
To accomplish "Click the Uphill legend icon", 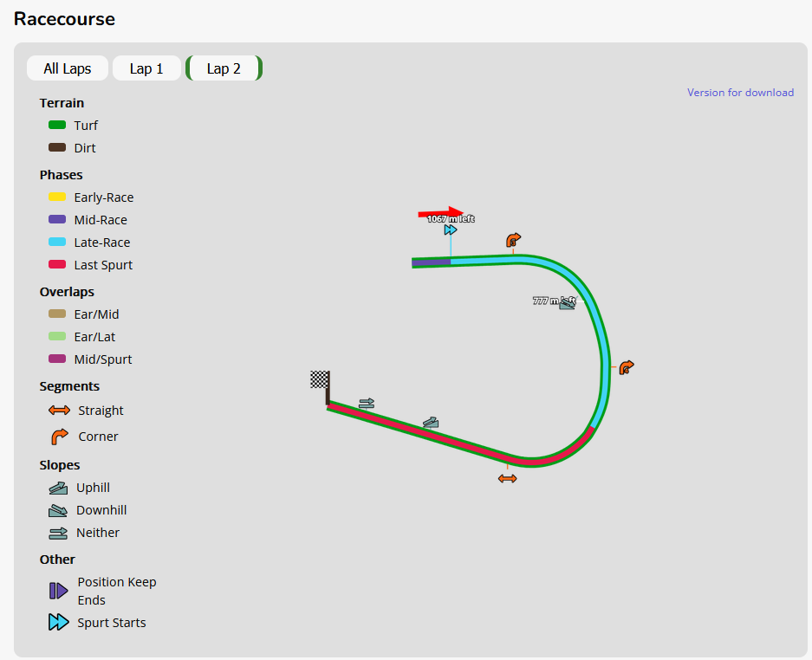I will click(x=58, y=488).
